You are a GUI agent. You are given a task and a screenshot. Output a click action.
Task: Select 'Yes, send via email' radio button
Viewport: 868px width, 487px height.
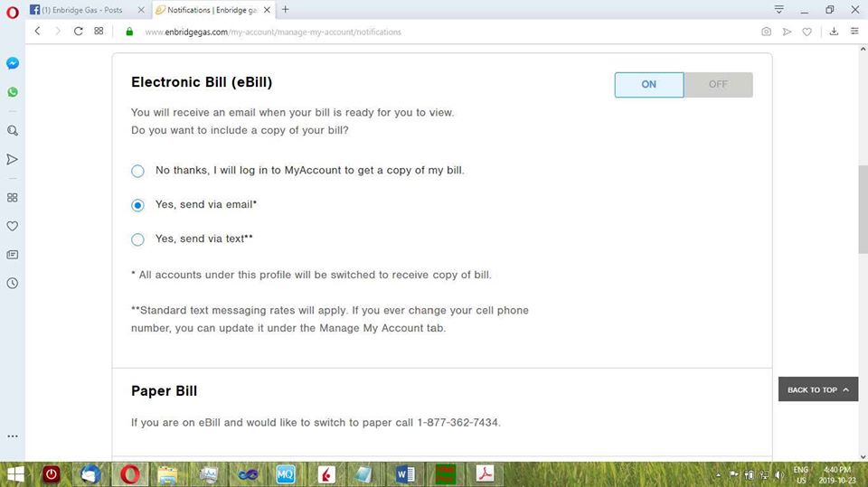coord(137,205)
